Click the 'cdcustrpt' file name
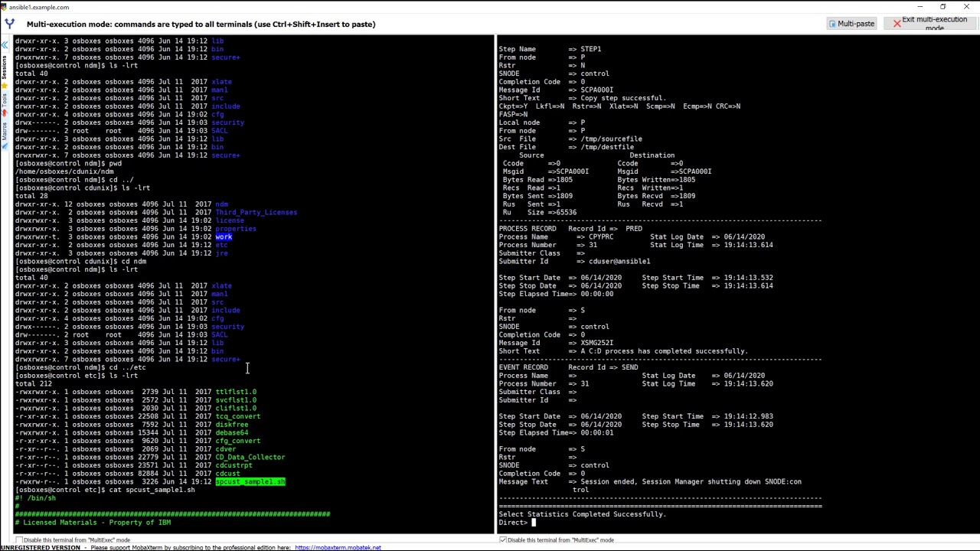 (x=234, y=465)
